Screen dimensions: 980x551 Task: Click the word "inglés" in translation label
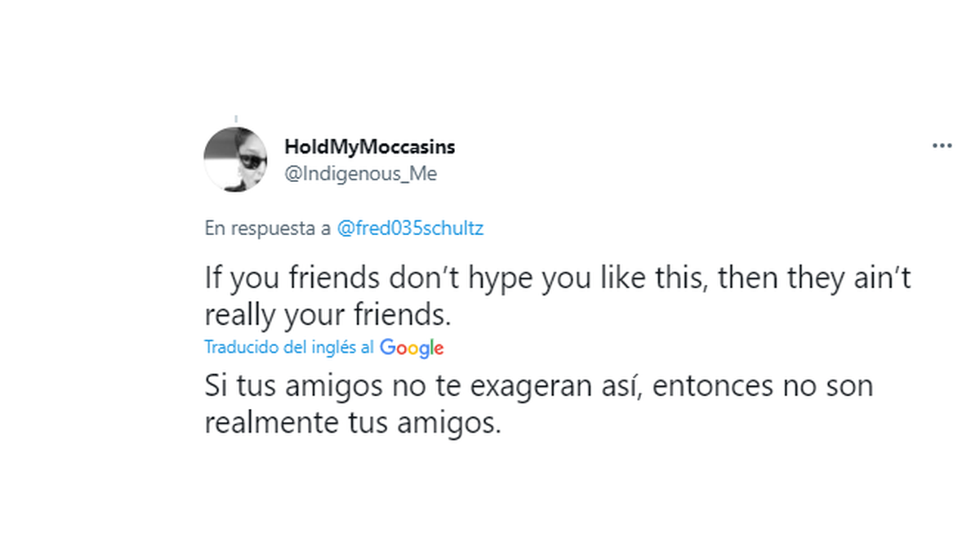coord(332,348)
